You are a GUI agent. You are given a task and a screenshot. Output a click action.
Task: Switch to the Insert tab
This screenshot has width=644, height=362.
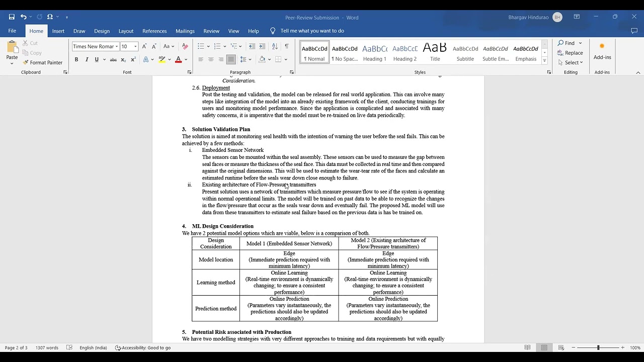pos(58,31)
